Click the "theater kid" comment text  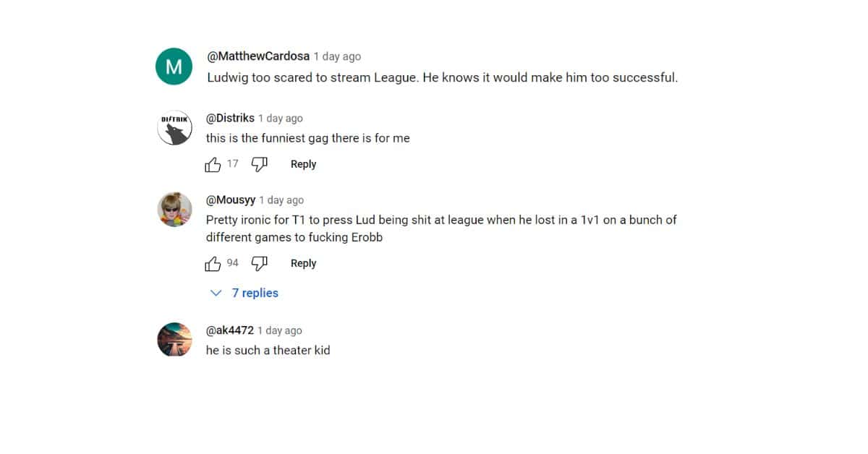click(x=268, y=351)
